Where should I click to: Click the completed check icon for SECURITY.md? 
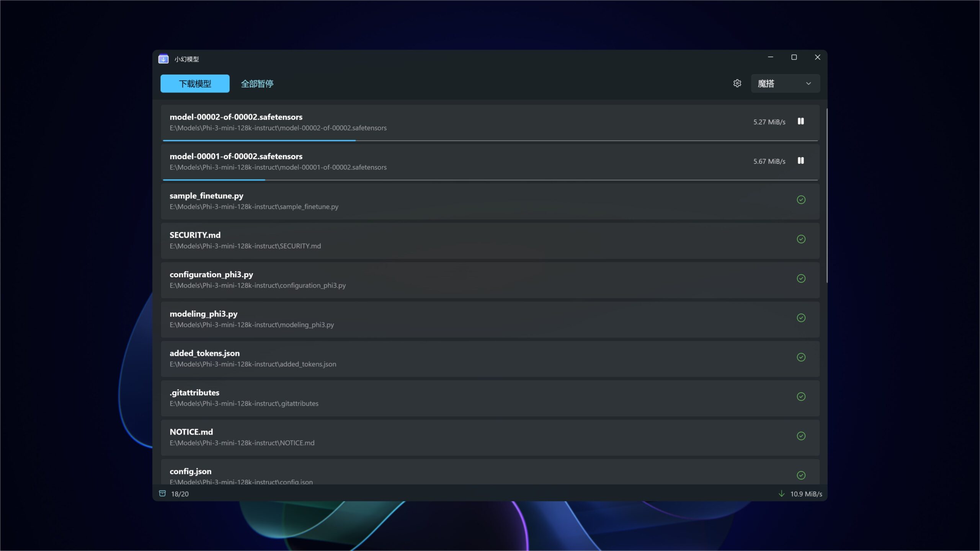coord(801,239)
